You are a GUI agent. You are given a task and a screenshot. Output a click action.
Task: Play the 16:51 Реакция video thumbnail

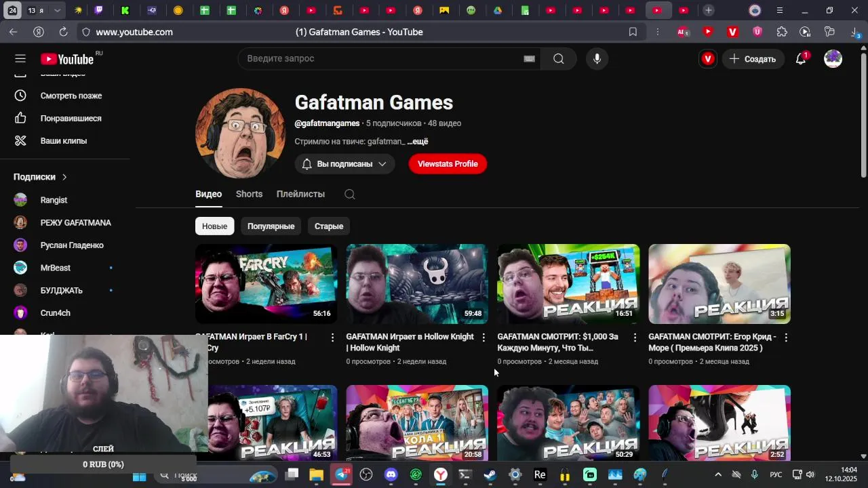coord(568,284)
